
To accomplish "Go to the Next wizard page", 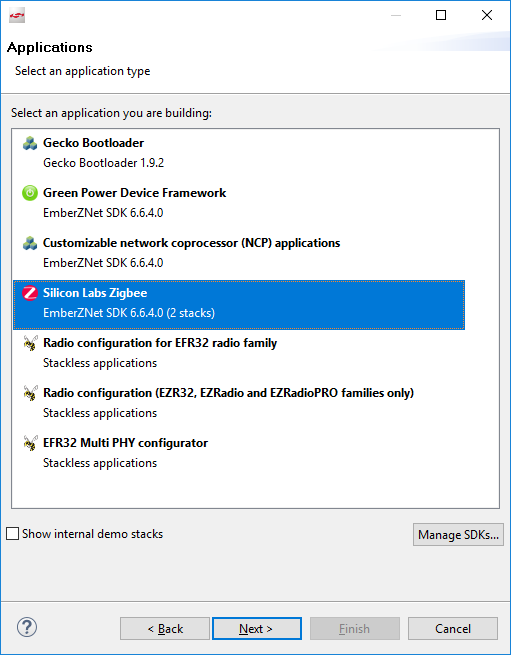I will (257, 629).
